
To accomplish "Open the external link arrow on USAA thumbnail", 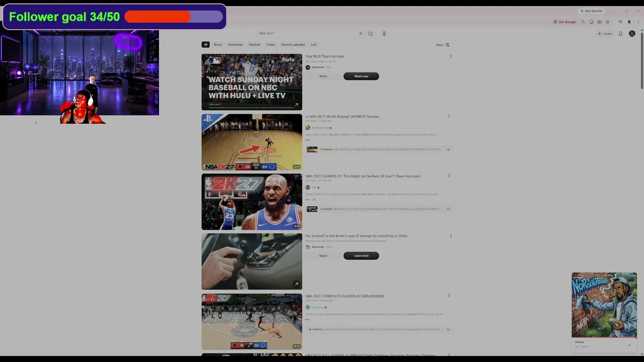I will coord(296,285).
